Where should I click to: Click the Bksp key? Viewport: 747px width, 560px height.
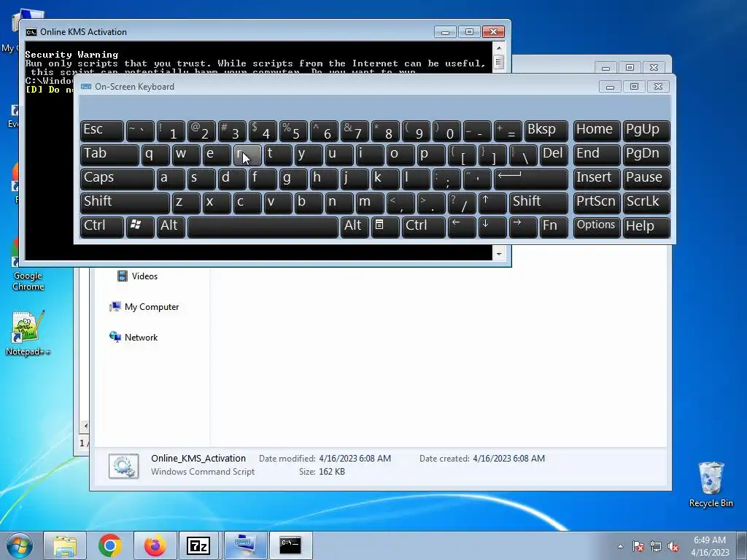[x=546, y=131]
